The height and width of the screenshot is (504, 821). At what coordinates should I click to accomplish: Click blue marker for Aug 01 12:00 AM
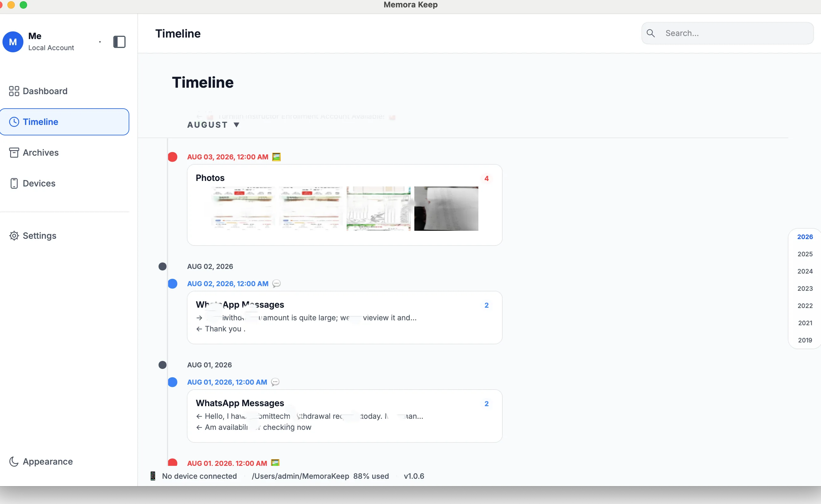[x=172, y=382]
